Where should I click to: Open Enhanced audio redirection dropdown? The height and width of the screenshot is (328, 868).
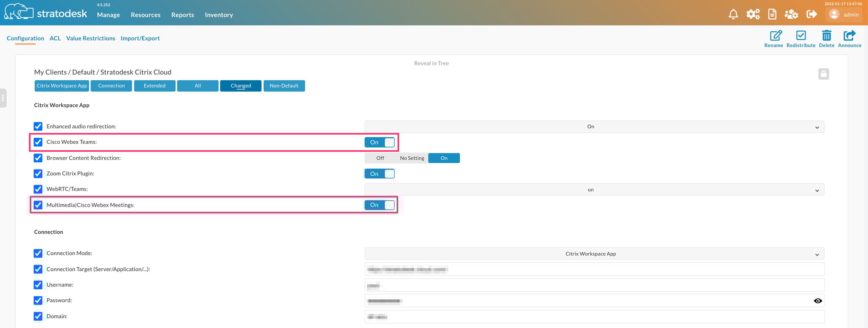point(594,127)
